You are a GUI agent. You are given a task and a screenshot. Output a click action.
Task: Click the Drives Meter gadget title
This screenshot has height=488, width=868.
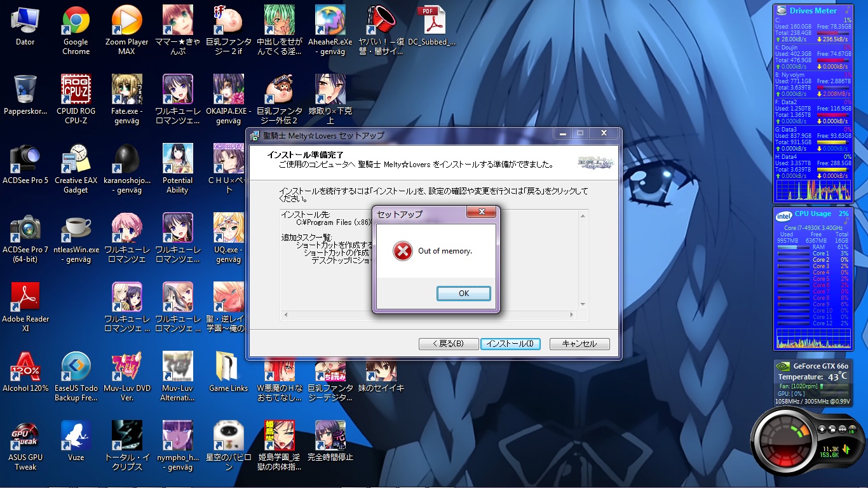tap(813, 10)
